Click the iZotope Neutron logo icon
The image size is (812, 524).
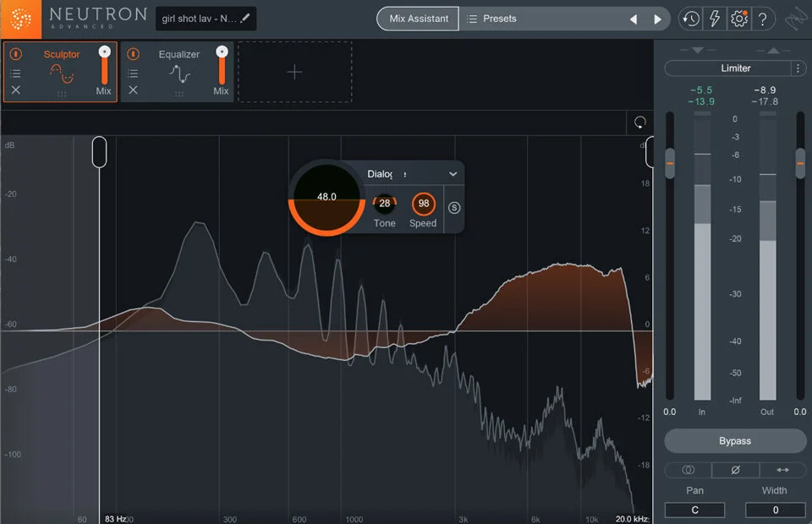(x=20, y=19)
